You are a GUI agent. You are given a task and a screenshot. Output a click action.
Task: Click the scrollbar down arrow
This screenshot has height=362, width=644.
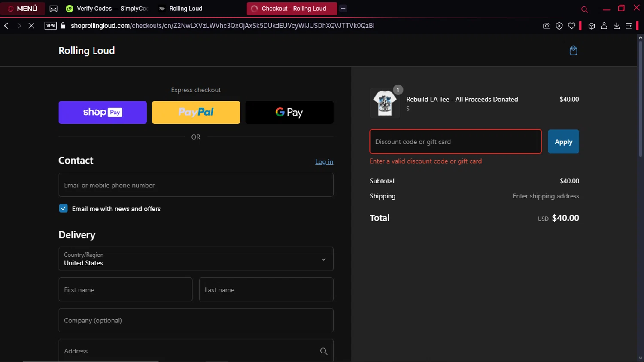(x=640, y=358)
